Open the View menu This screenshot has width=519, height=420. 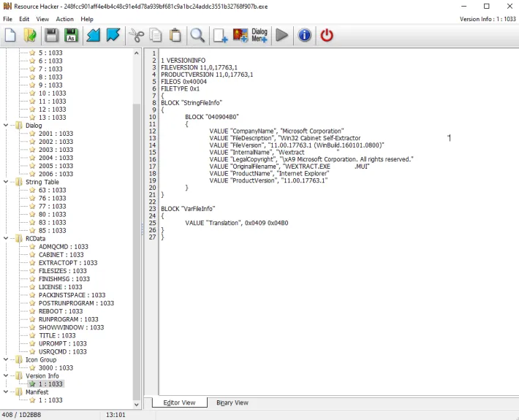coord(42,19)
